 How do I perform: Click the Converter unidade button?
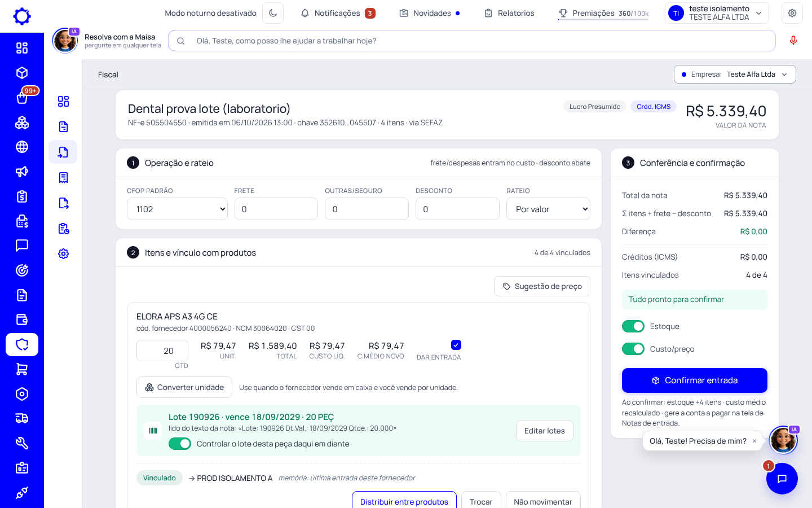(184, 387)
